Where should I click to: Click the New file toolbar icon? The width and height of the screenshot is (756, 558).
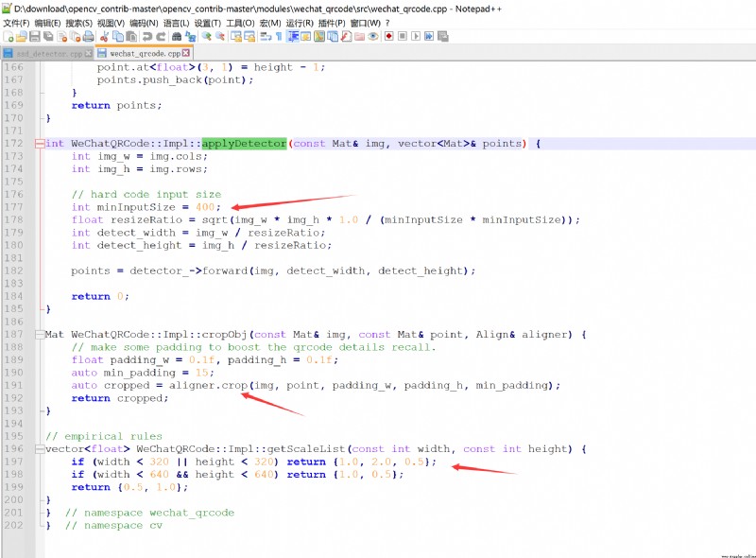pos(9,37)
